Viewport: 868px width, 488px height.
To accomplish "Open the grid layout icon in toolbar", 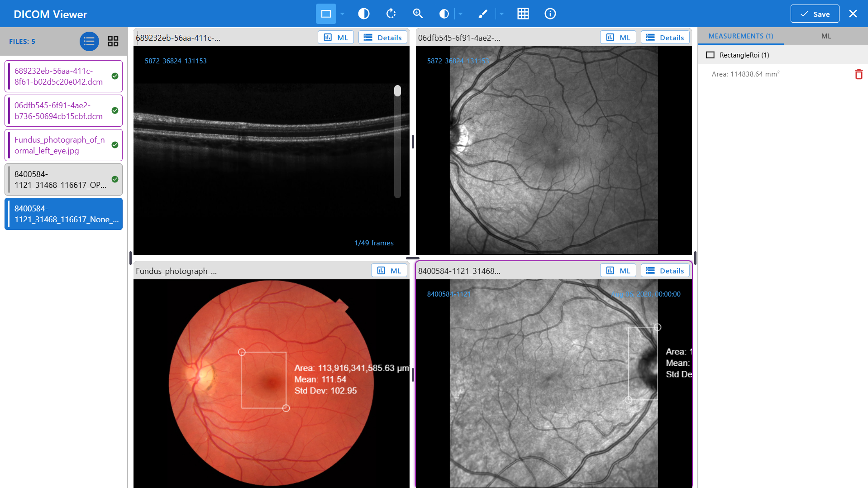I will point(523,14).
